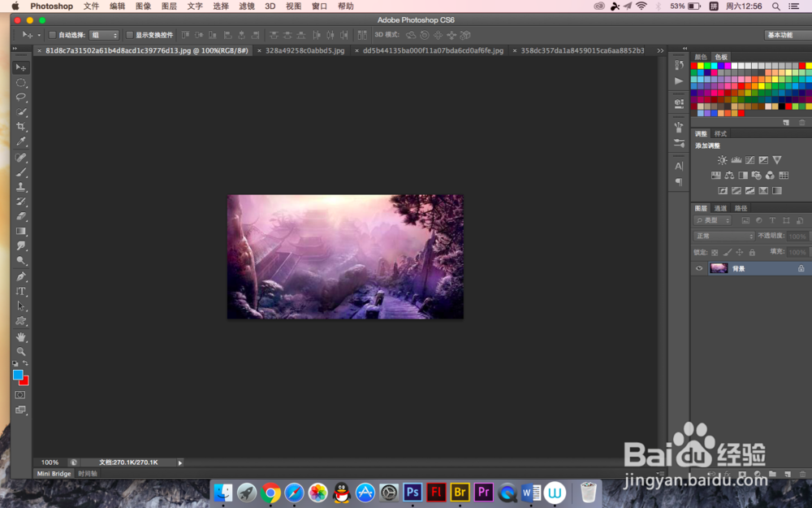Image resolution: width=812 pixels, height=508 pixels.
Task: Open the 类型 layer filter dropdown
Action: point(713,220)
